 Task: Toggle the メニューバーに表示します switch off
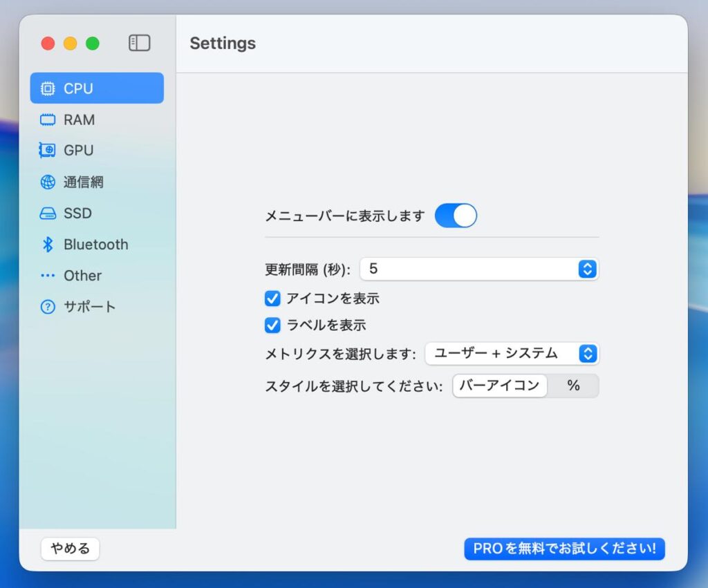[456, 216]
